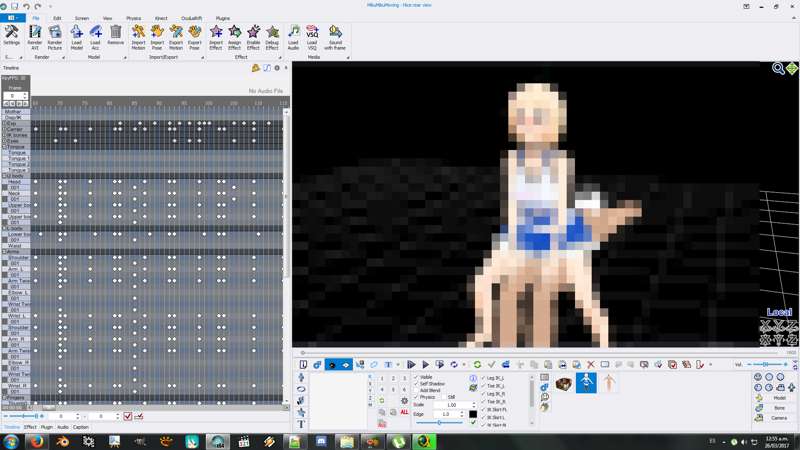Click the slider under the Edge field
Screen dimensions: 800x450
click(x=440, y=423)
